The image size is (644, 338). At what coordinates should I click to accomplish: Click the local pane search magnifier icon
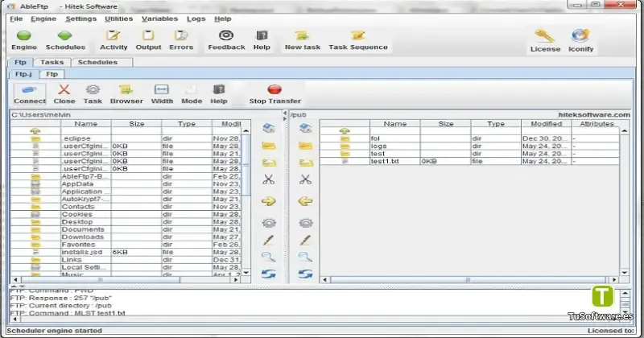coord(269,257)
